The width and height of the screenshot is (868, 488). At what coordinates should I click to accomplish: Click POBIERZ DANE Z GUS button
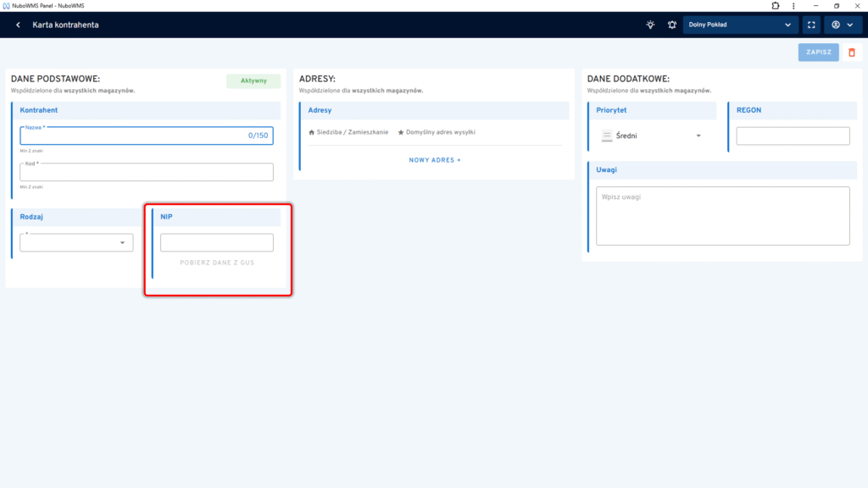tap(217, 263)
